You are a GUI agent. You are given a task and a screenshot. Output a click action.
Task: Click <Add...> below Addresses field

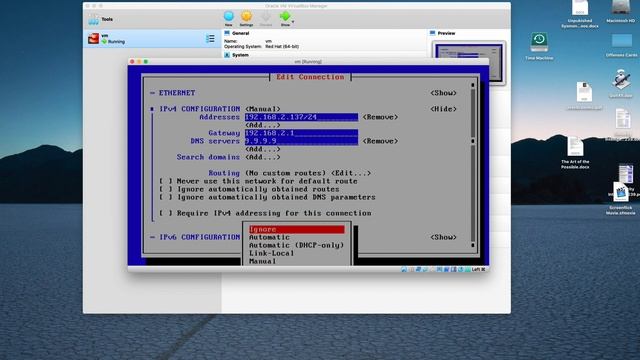[262, 125]
